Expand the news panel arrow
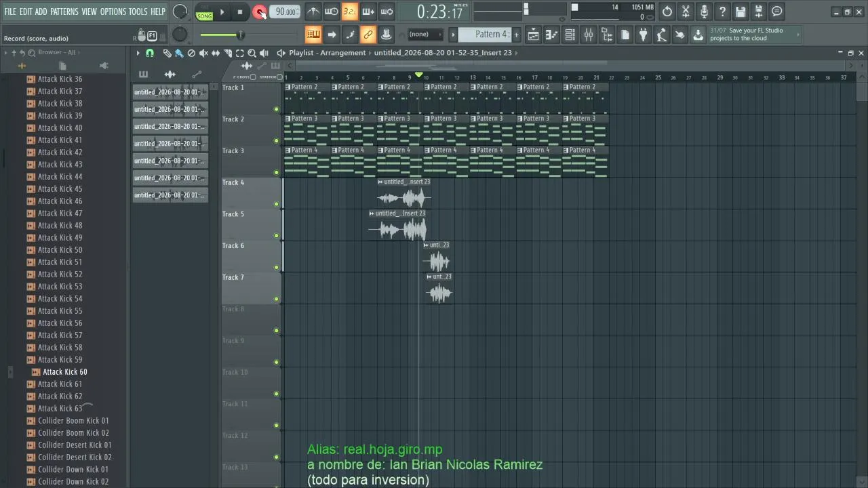The image size is (868, 488). tap(799, 35)
